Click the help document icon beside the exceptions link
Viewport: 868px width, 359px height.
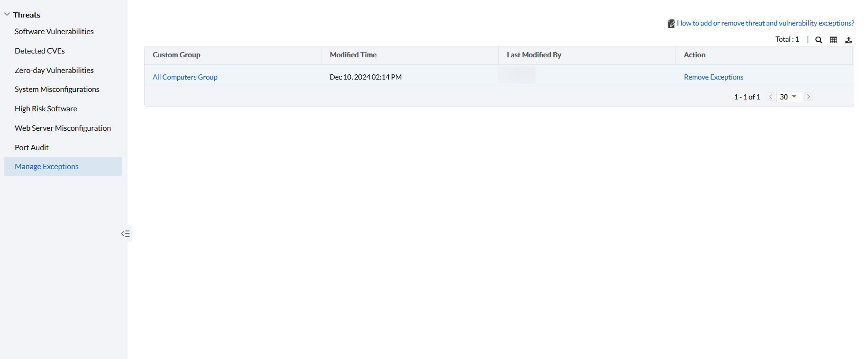pos(671,24)
